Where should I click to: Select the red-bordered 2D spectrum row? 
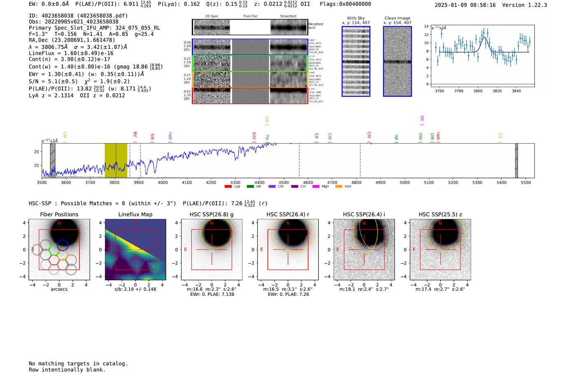pyautogui.click(x=250, y=95)
